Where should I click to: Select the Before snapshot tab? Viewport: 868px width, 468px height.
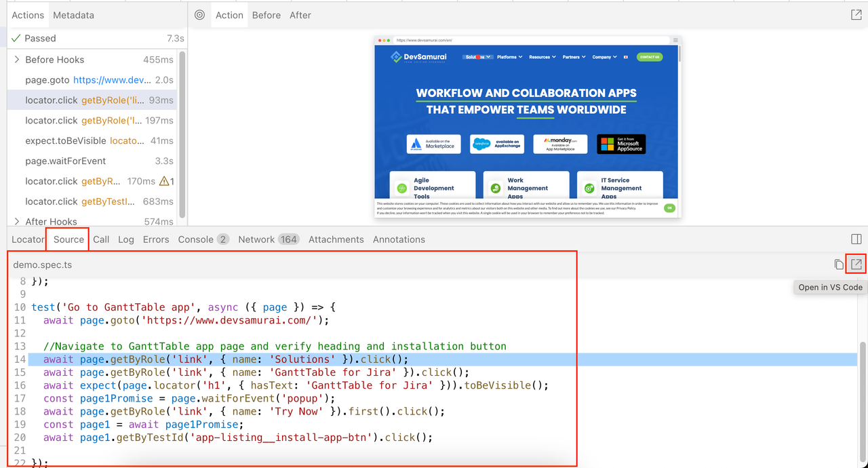pyautogui.click(x=267, y=15)
